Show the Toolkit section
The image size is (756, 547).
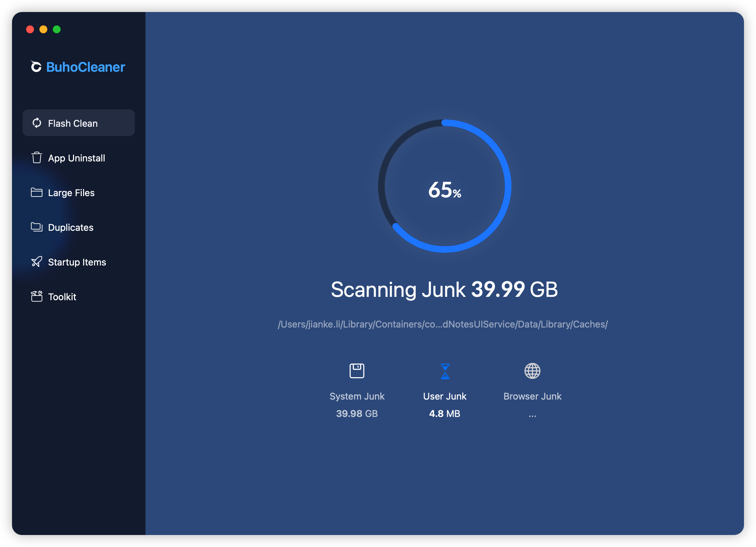(79, 297)
